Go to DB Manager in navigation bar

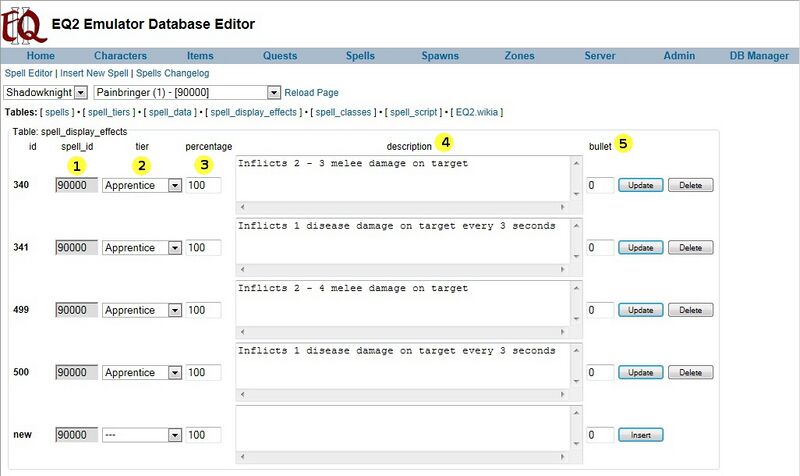759,56
